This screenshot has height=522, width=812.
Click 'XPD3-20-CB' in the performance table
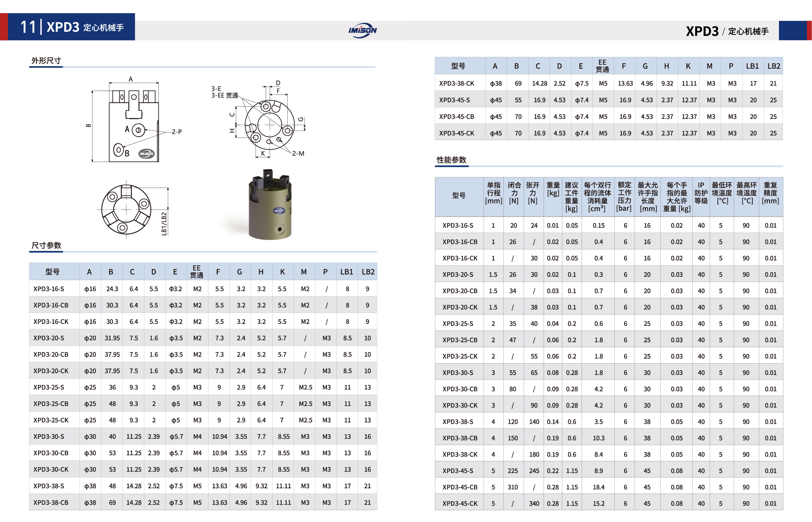point(460,291)
